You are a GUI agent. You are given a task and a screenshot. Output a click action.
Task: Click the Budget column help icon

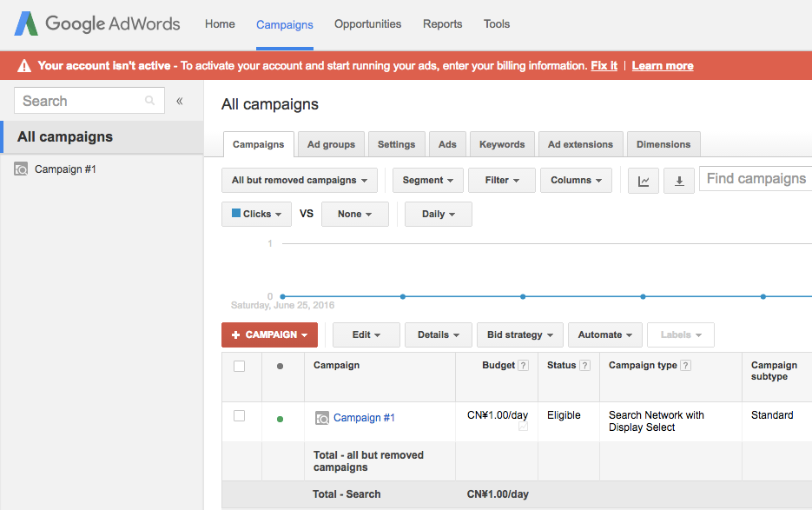click(524, 366)
